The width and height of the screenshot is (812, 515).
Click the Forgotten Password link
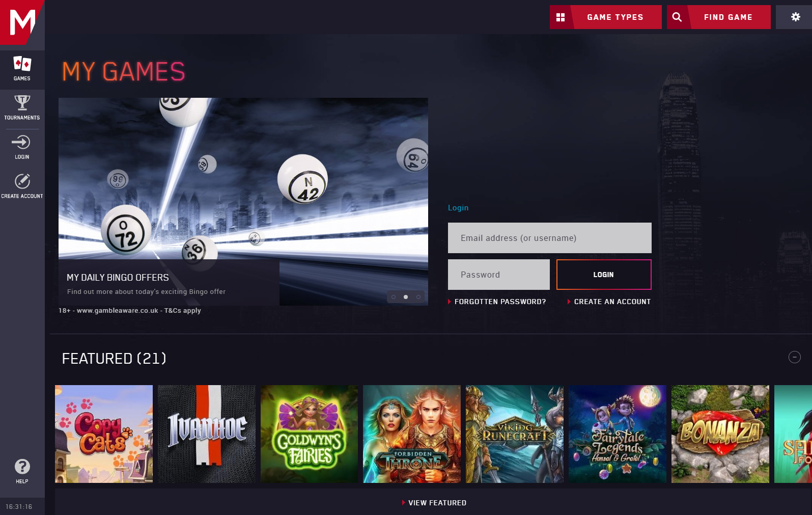pyautogui.click(x=499, y=302)
